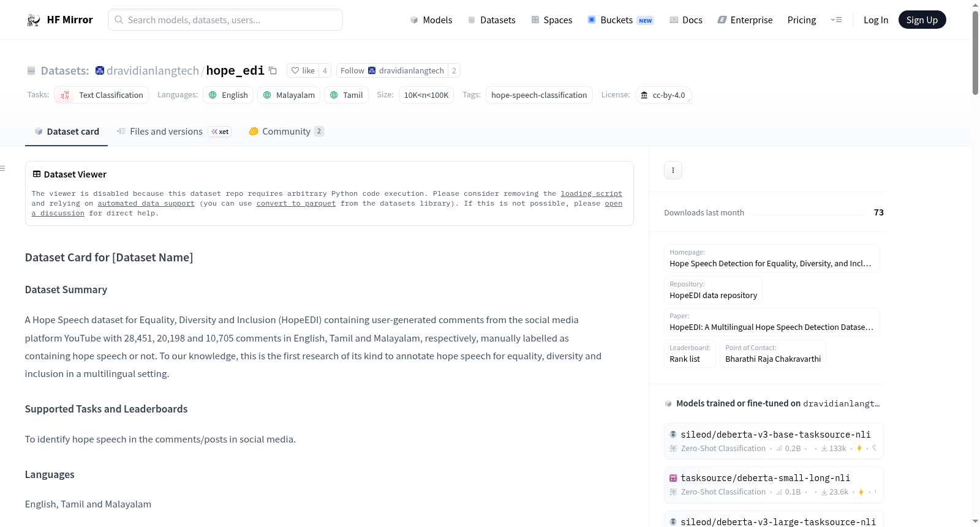The width and height of the screenshot is (980, 527).
Task: Expand the more navigation menu icon
Action: tap(836, 20)
